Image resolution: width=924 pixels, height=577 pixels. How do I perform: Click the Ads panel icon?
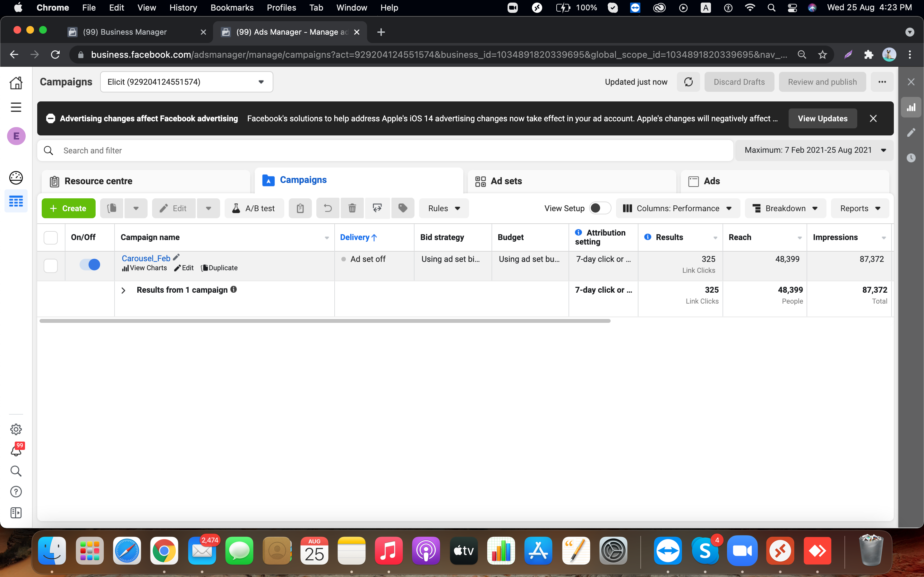coord(694,181)
